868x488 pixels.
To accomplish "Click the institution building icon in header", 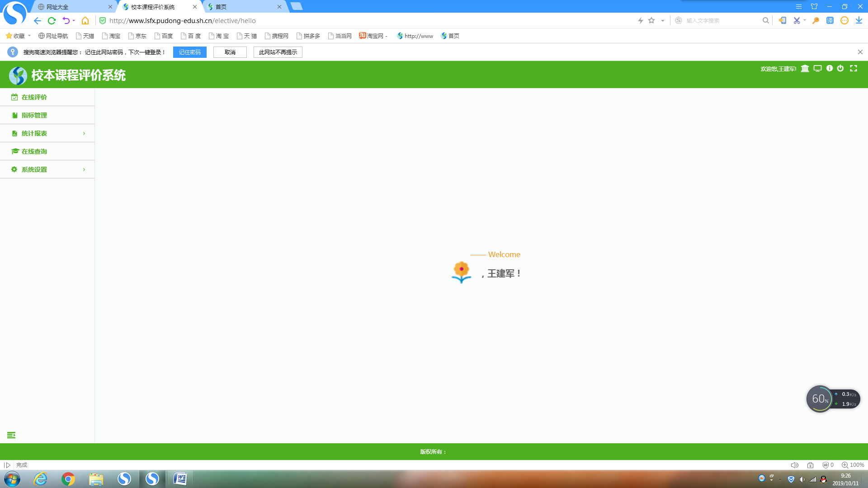I will 805,69.
